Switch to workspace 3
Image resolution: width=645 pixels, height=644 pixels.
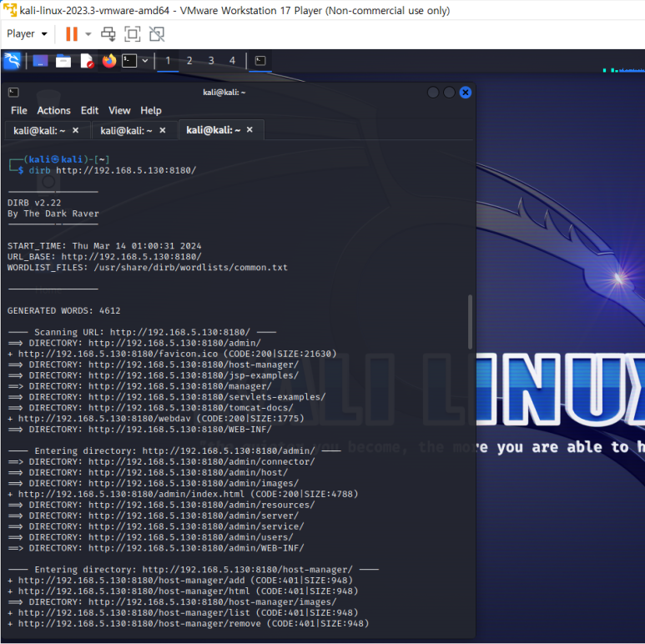[x=211, y=61]
